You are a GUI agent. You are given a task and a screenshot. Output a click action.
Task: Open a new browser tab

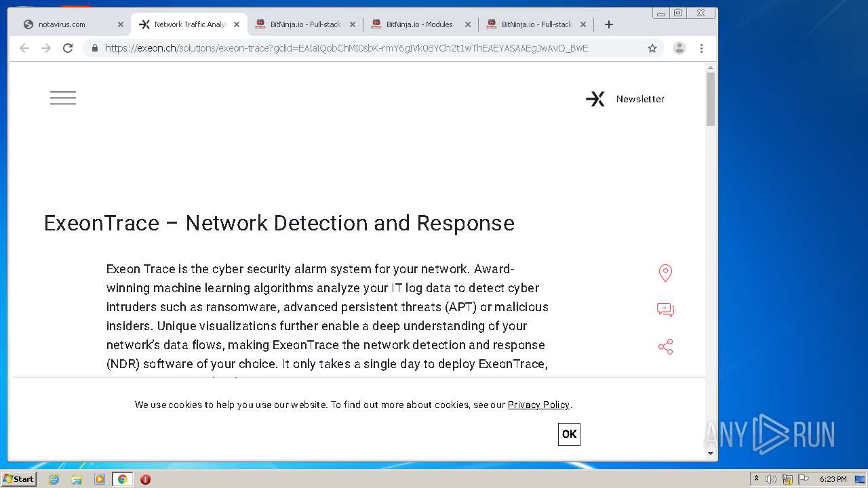[x=609, y=24]
